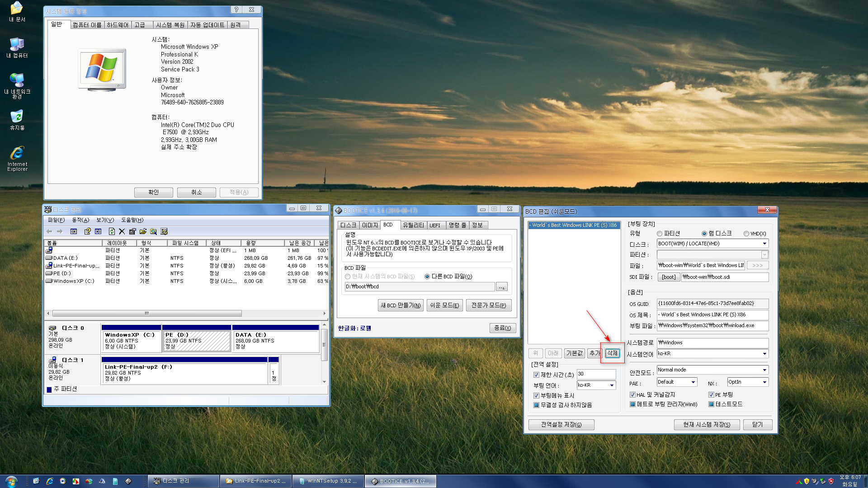Toggle 메트로 부팅 관리자(Win8) checkbox
Image resolution: width=868 pixels, height=488 pixels.
point(632,404)
